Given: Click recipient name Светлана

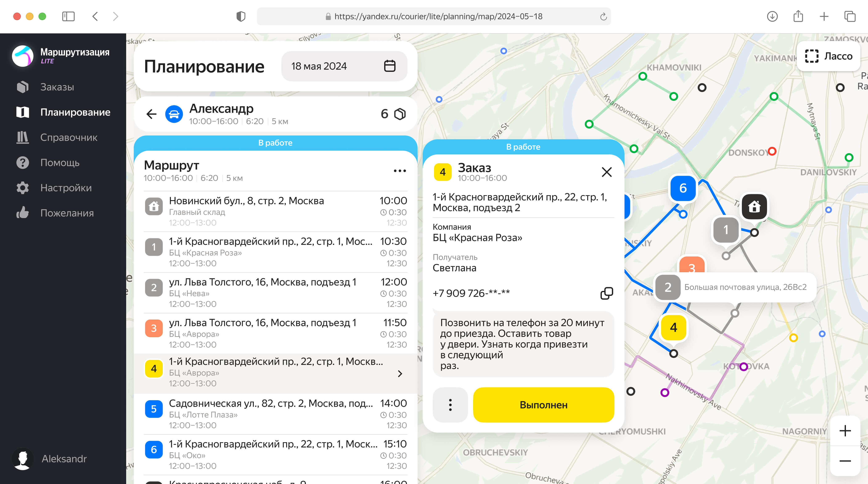Looking at the screenshot, I should click(454, 268).
